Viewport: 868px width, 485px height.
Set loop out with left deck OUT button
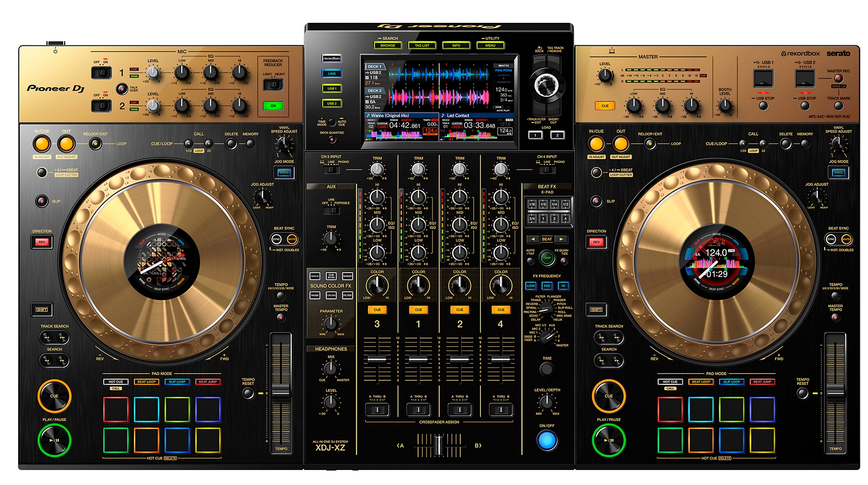tap(66, 144)
